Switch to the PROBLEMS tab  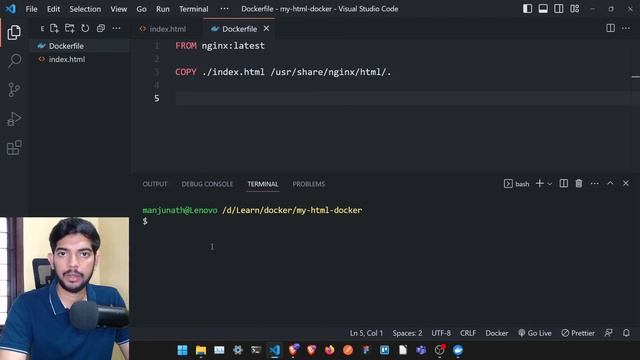click(309, 184)
